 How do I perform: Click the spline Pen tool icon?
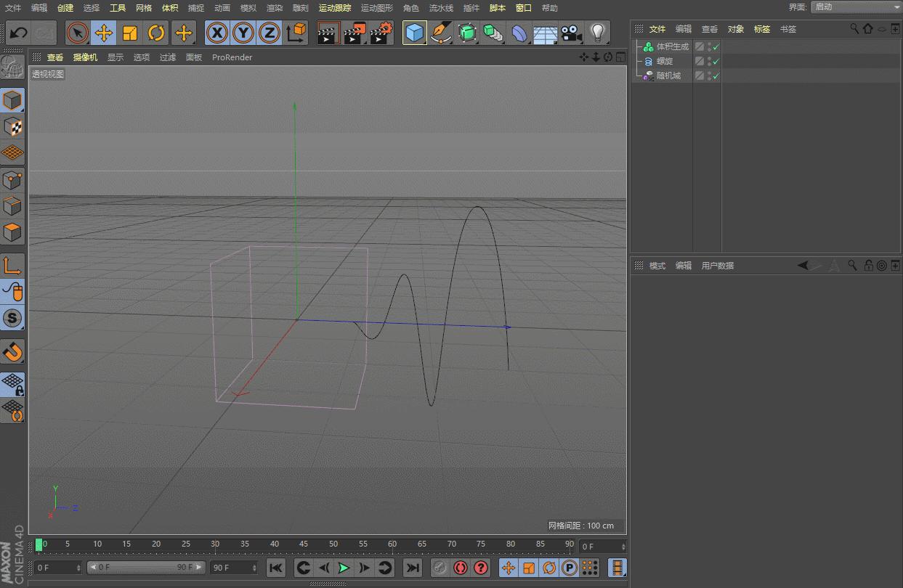coord(440,33)
